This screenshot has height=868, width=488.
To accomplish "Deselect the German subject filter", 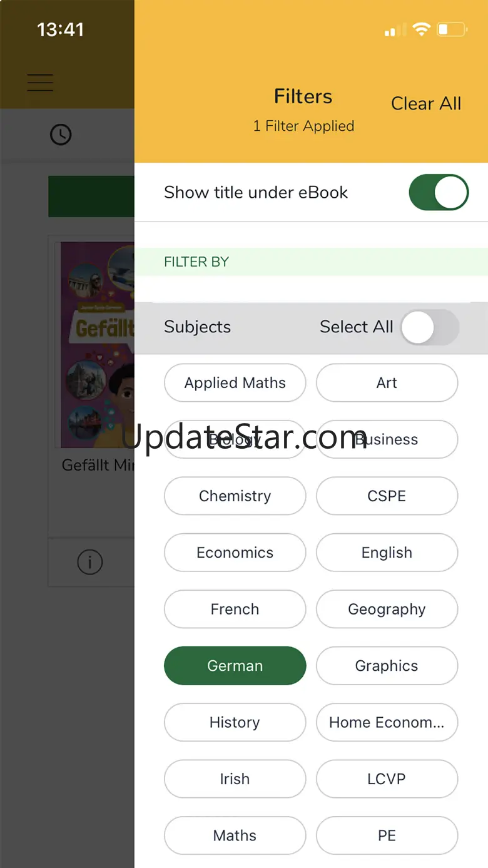I will 235,666.
